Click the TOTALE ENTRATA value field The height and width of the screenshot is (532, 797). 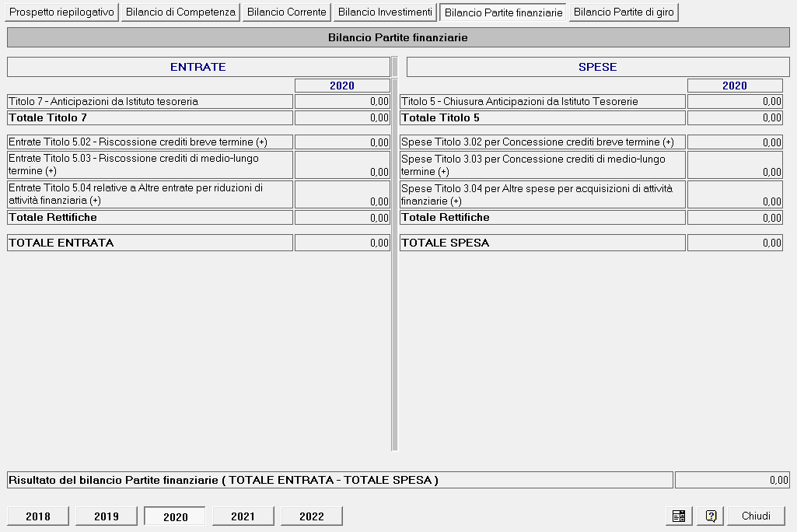(x=342, y=243)
